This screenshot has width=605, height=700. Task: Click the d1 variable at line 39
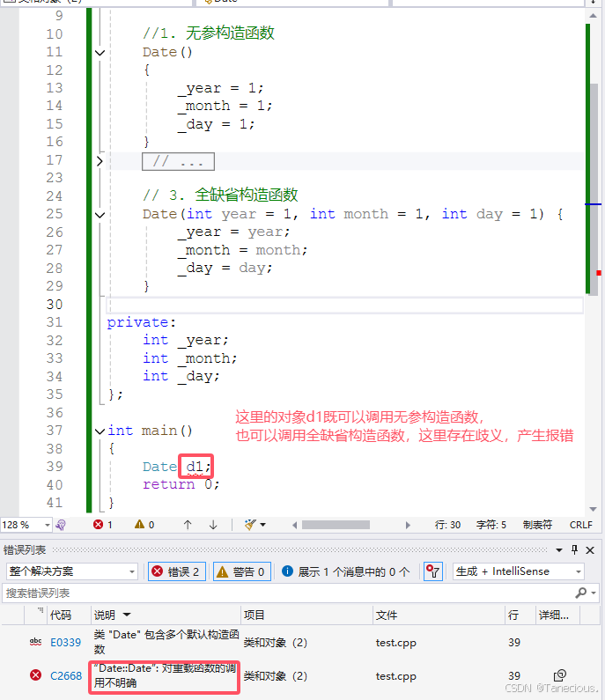(x=195, y=467)
